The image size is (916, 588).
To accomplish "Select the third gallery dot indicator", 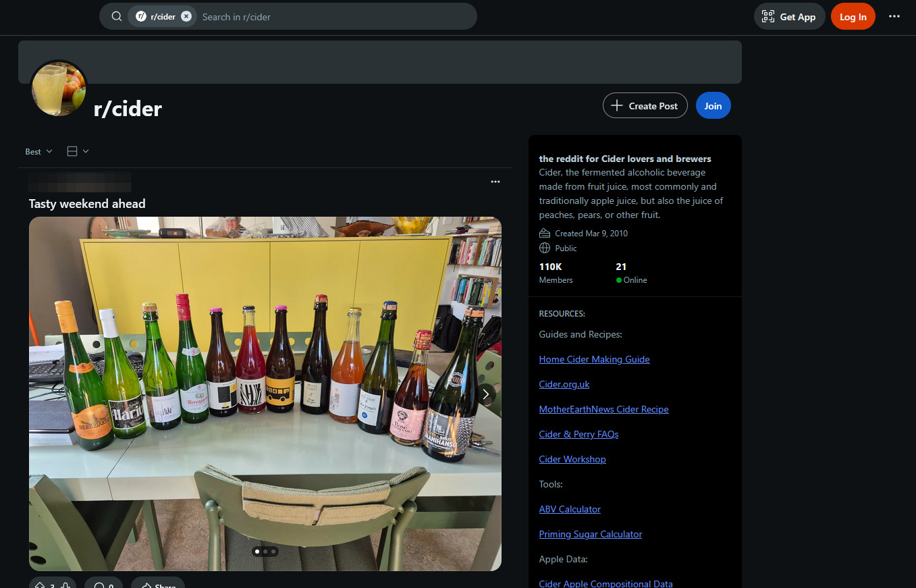I will [x=273, y=552].
